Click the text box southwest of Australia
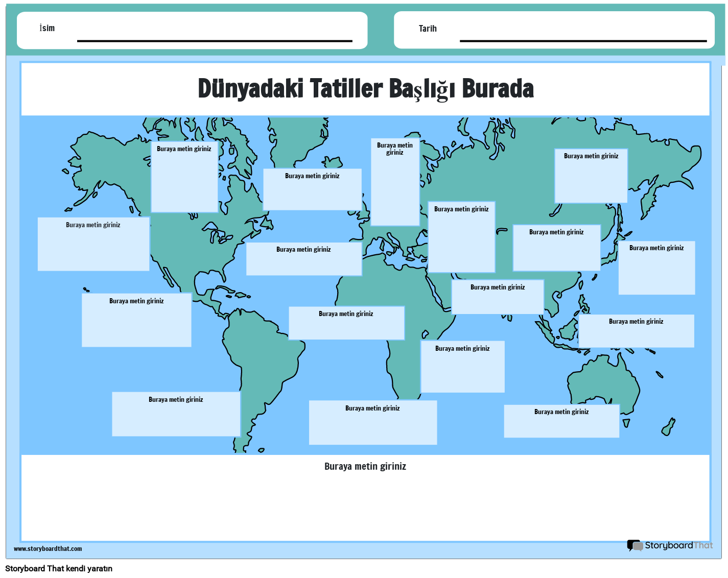Screen dimensions: 728x578 point(561,421)
